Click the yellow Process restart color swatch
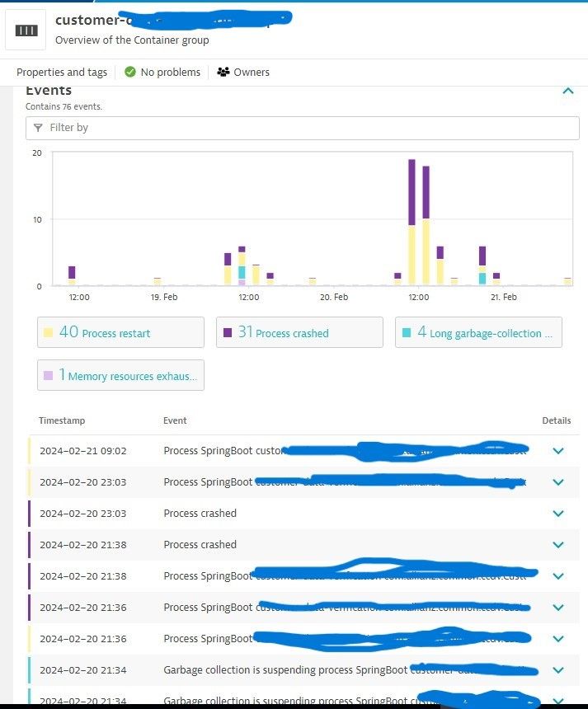This screenshot has height=709, width=588. coord(49,333)
